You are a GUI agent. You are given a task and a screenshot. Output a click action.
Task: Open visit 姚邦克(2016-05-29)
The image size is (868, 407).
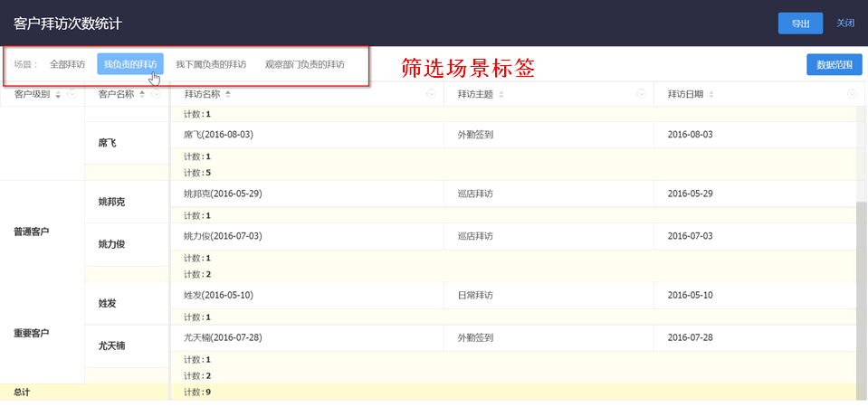point(223,194)
